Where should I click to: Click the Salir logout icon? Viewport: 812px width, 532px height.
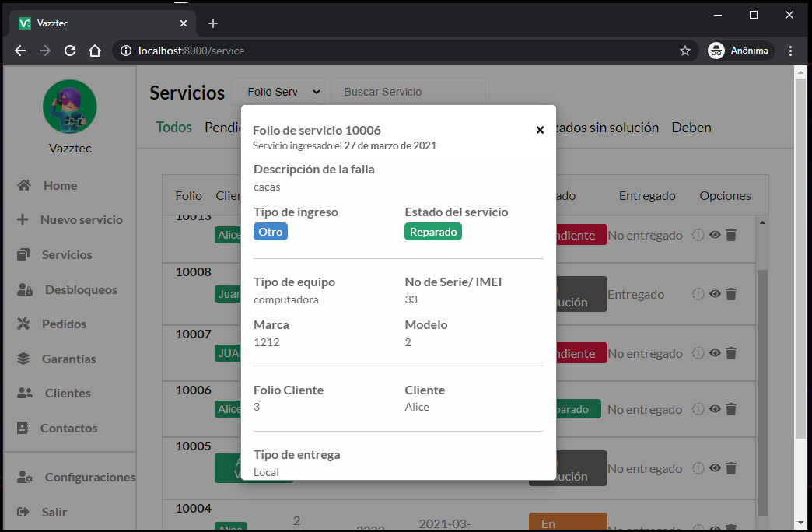[x=23, y=512]
